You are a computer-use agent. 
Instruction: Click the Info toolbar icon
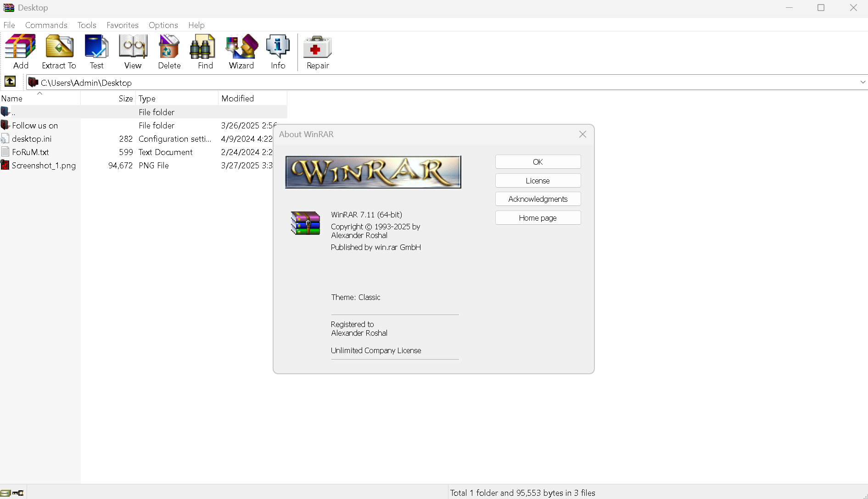278,47
